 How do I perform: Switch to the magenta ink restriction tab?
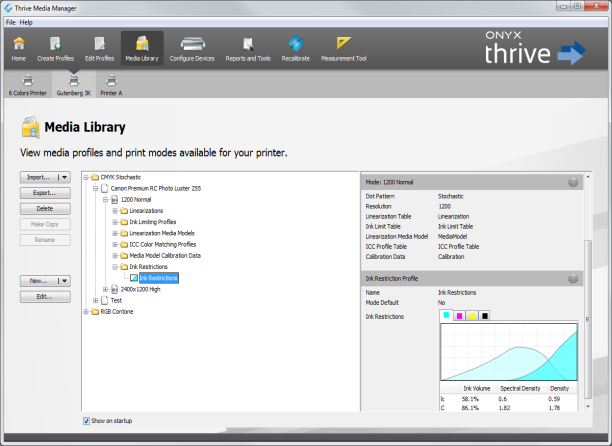[x=459, y=316]
